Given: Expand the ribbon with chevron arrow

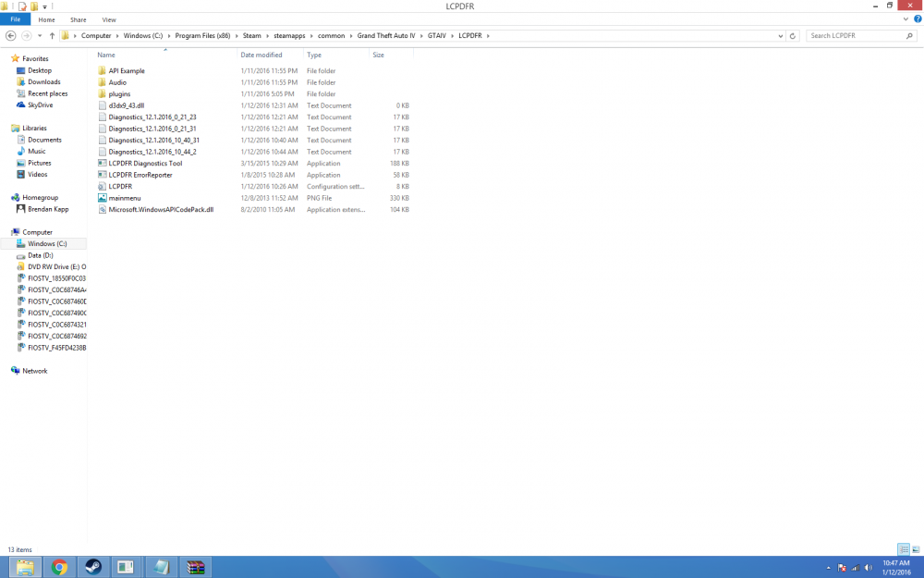Looking at the screenshot, I should click(906, 18).
